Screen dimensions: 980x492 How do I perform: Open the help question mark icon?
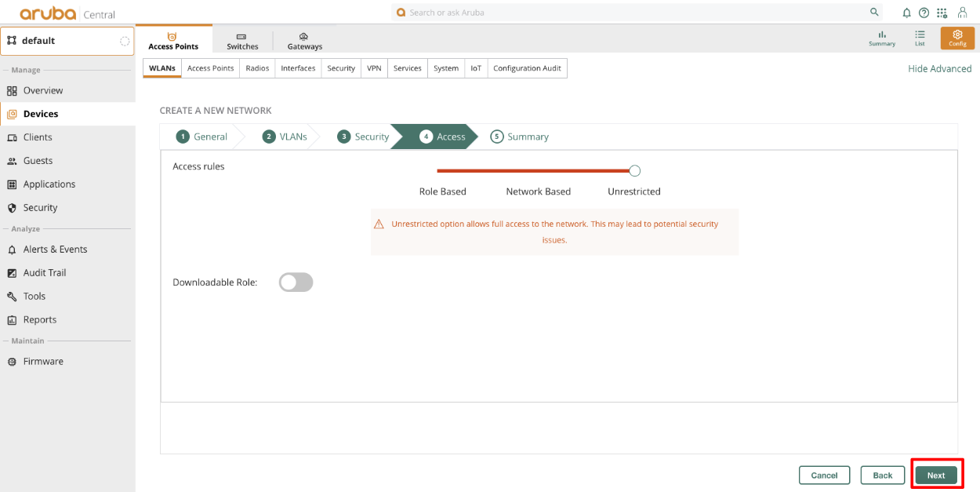click(924, 13)
